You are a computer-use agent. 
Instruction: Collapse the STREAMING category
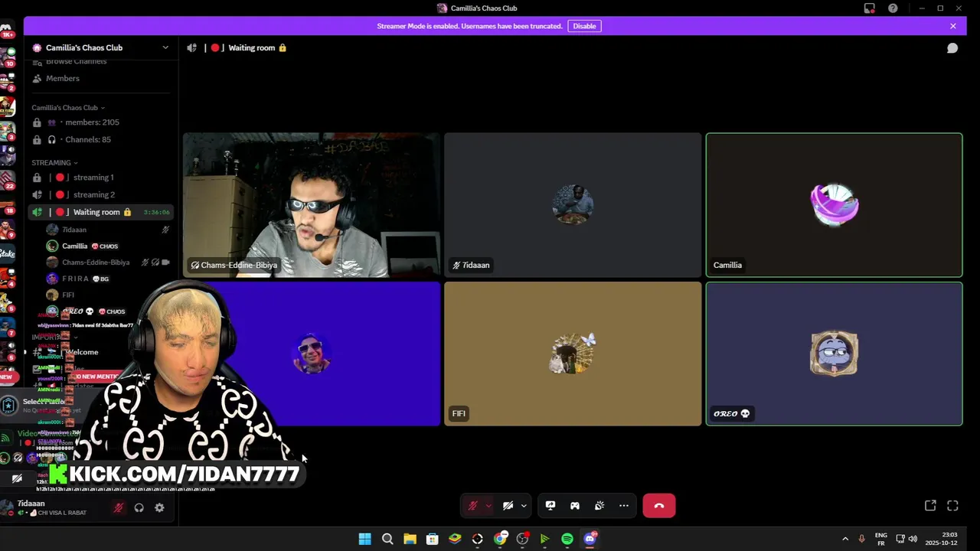[54, 163]
